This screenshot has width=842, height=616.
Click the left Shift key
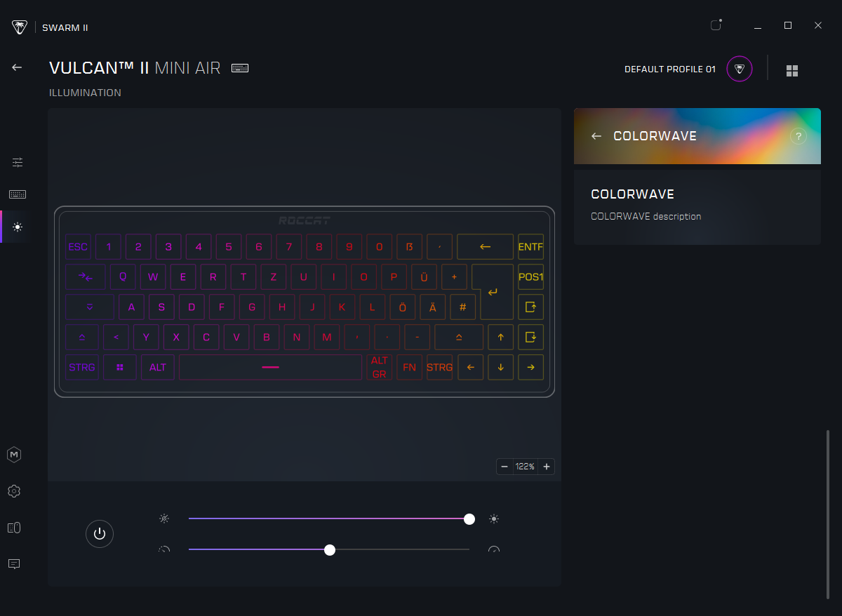[82, 337]
